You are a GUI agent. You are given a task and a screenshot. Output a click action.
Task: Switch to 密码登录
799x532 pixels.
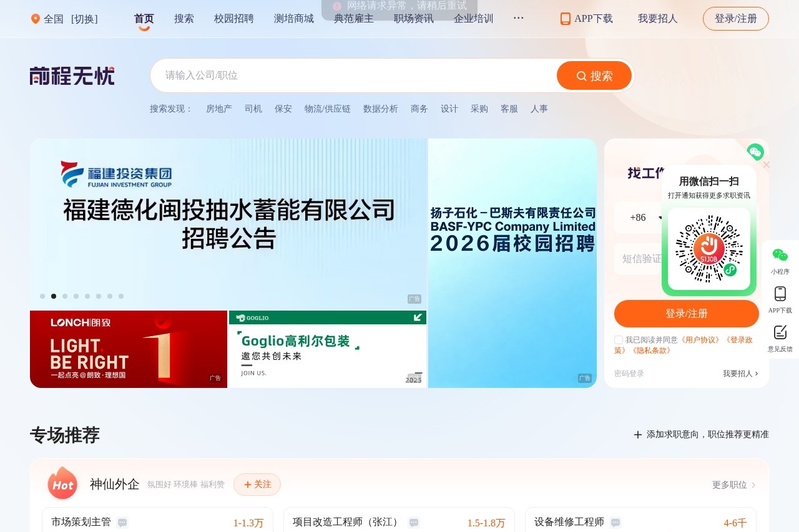pyautogui.click(x=629, y=374)
